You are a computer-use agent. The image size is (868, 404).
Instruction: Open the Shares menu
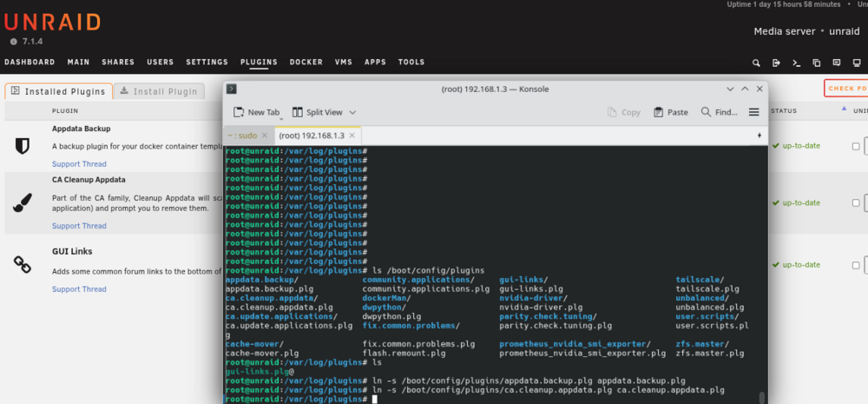tap(118, 62)
